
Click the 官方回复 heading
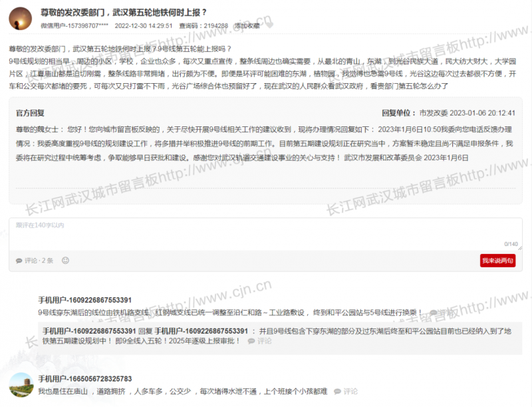(30, 113)
